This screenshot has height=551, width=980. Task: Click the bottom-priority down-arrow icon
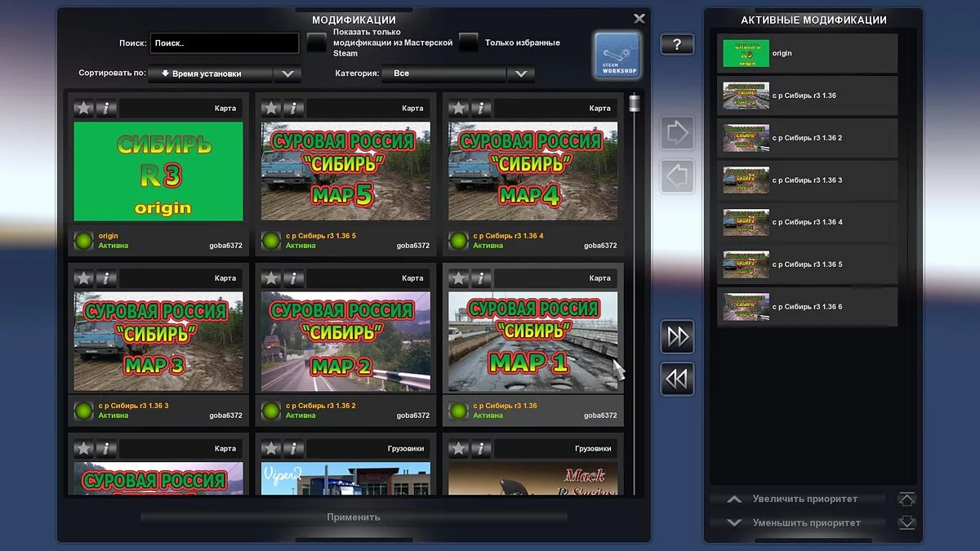[906, 522]
